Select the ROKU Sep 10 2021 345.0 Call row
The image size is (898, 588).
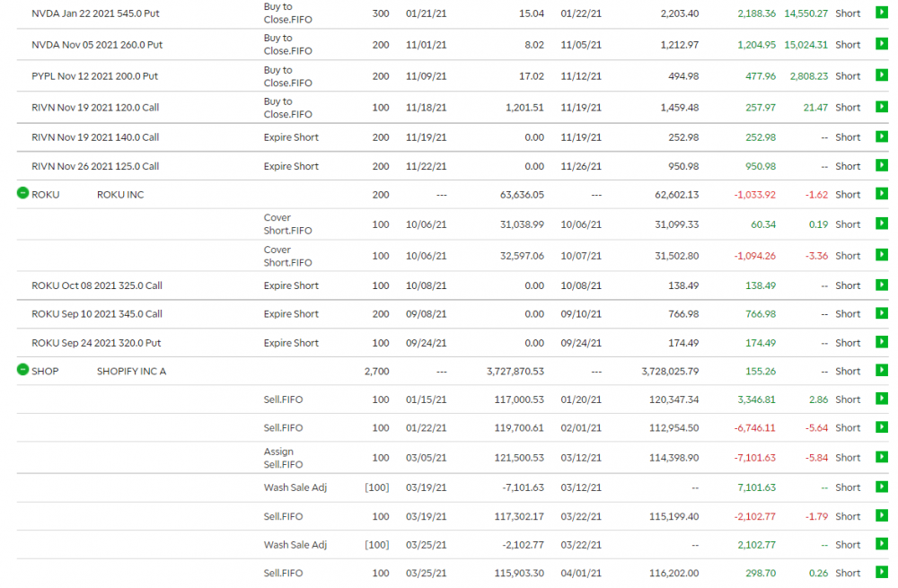[97, 314]
